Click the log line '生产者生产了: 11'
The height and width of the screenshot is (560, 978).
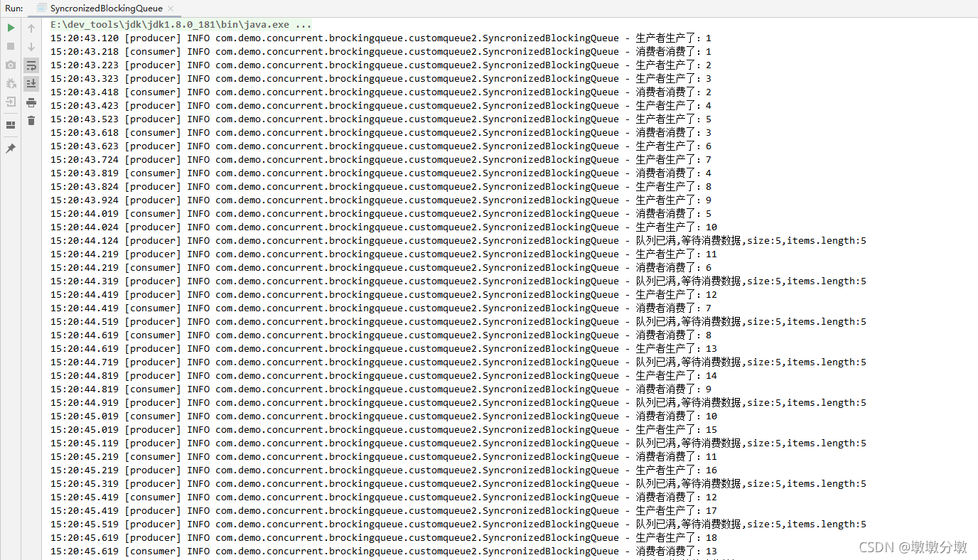click(x=384, y=254)
